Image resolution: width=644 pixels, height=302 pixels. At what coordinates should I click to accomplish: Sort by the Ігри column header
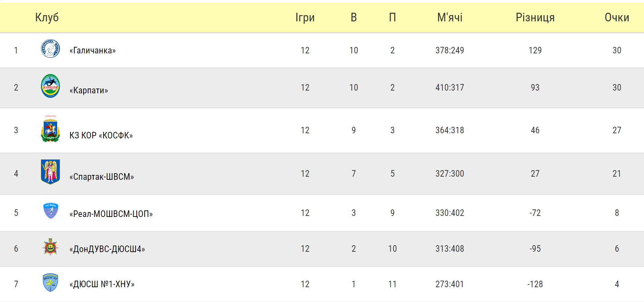(x=305, y=17)
